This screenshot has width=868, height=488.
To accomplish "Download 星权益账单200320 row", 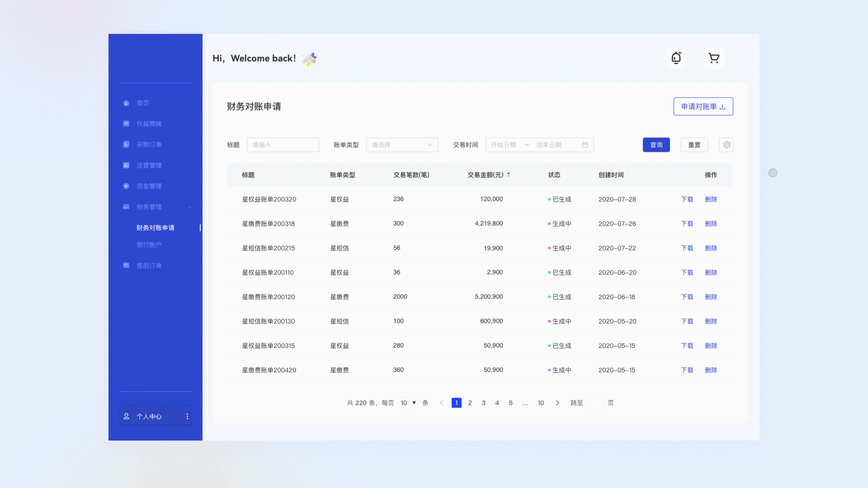I will [687, 199].
